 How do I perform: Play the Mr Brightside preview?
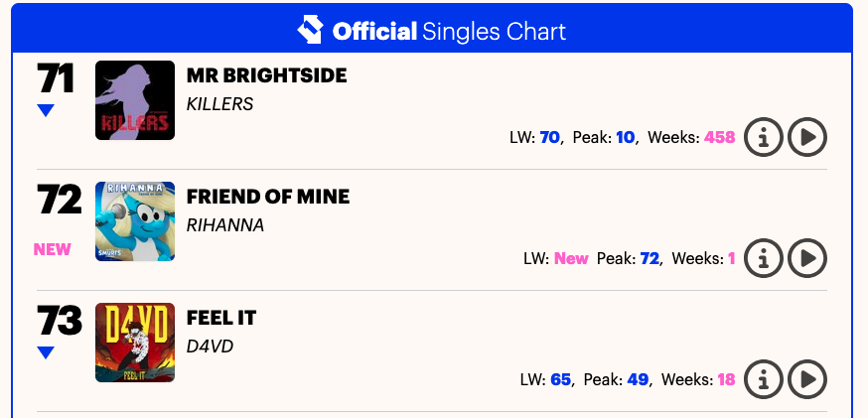(x=807, y=137)
